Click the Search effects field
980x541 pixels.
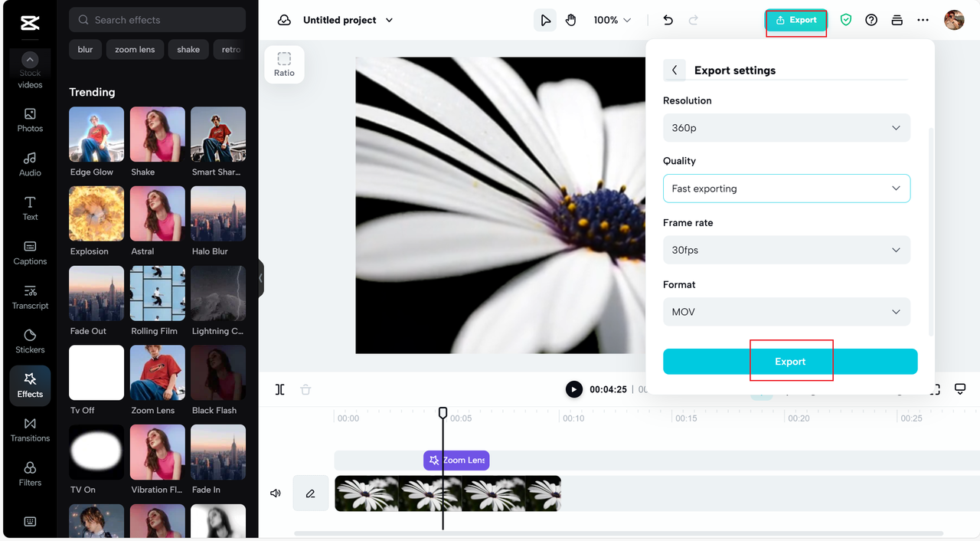(157, 20)
